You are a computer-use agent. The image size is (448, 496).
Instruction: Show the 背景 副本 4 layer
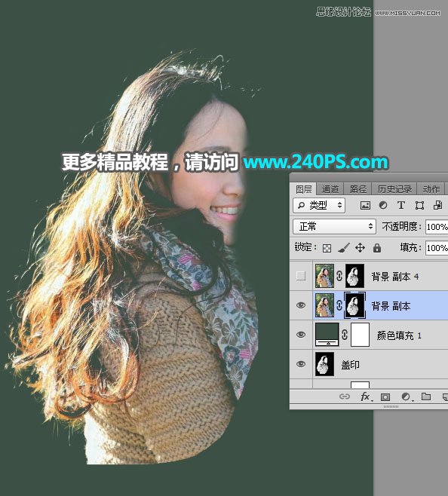pos(301,276)
